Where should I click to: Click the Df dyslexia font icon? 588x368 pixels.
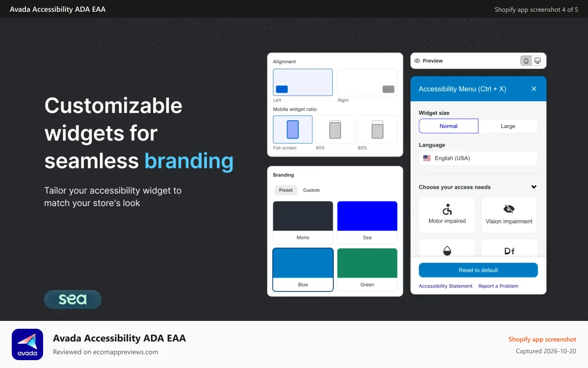point(510,251)
